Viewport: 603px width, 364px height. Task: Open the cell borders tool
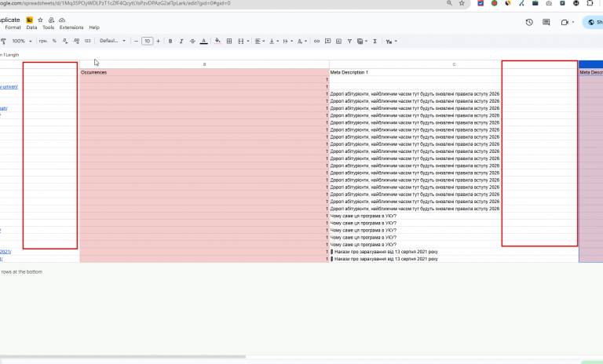(x=229, y=41)
